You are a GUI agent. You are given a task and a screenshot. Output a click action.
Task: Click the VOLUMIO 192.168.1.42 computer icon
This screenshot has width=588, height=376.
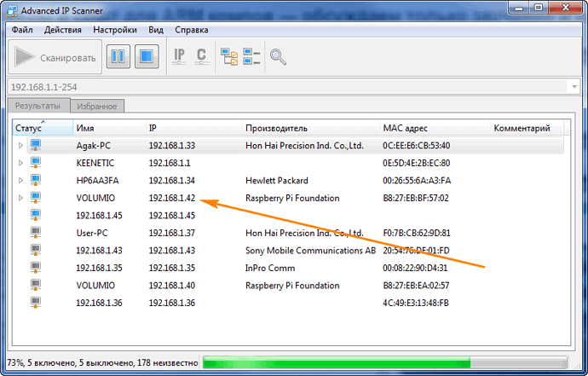pos(36,198)
